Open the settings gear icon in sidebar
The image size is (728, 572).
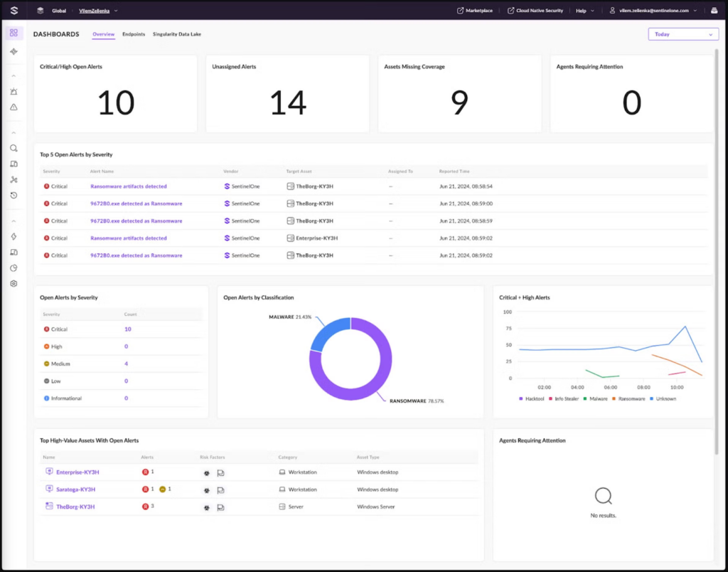14,283
